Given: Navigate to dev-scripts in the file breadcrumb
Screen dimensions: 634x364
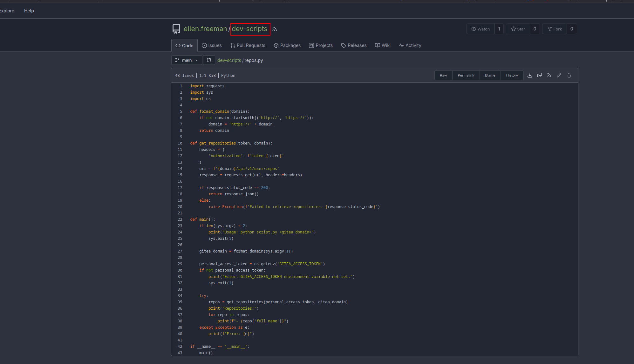Looking at the screenshot, I should click(229, 60).
